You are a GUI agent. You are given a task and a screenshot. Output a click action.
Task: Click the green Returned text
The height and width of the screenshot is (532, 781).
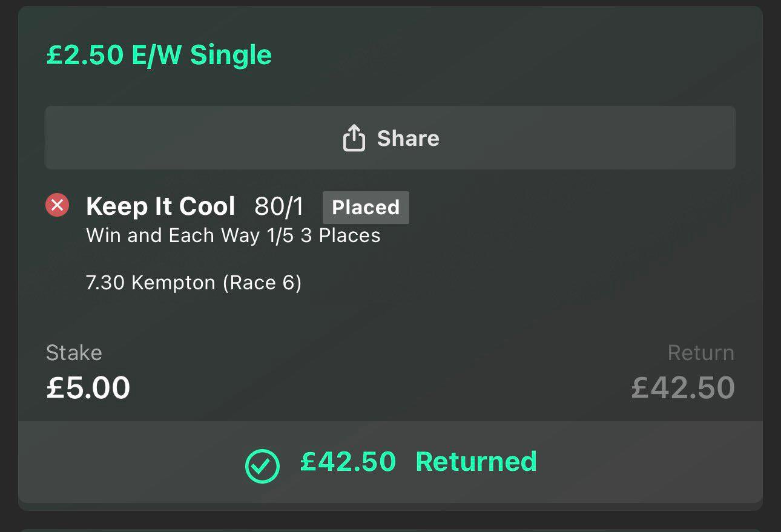pos(476,462)
